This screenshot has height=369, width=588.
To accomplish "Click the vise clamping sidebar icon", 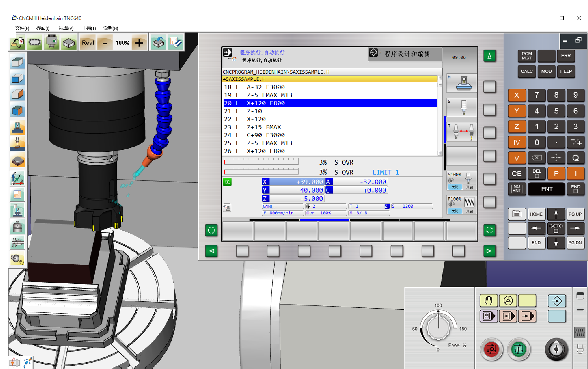I will (x=17, y=211).
